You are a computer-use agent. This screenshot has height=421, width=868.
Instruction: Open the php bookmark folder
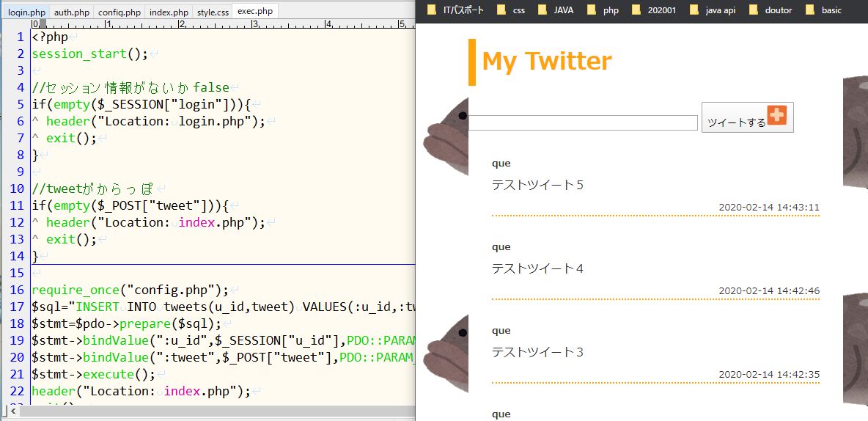click(x=603, y=10)
